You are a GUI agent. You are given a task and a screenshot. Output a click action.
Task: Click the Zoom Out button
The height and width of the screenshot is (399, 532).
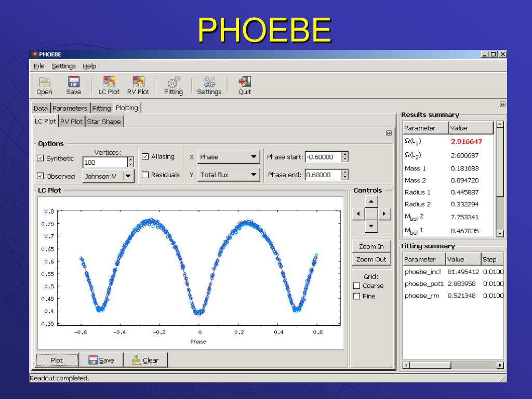pyautogui.click(x=371, y=259)
